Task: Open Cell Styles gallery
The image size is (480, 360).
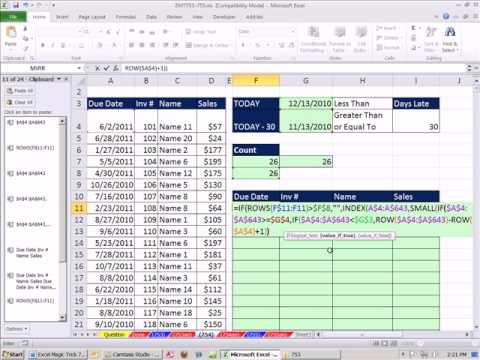Action: point(360,39)
